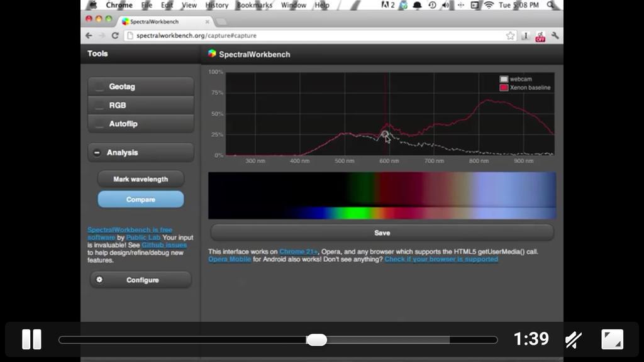
Task: Toggle the Geotag option
Action: pyautogui.click(x=140, y=87)
